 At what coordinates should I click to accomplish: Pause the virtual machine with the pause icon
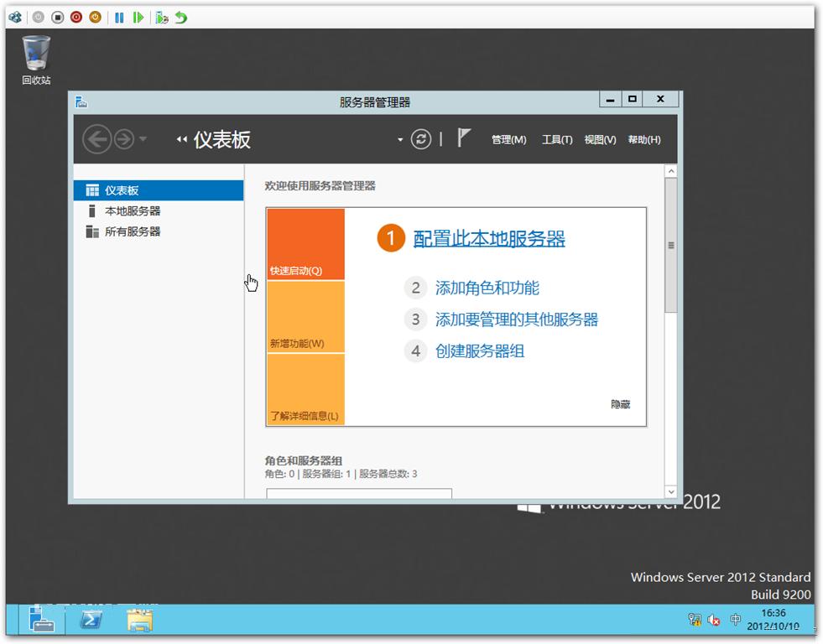click(x=117, y=17)
